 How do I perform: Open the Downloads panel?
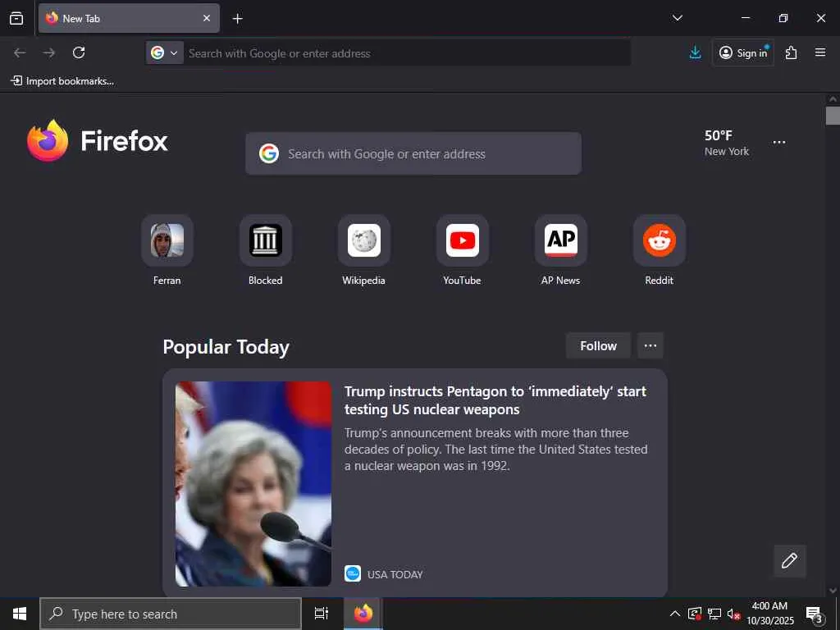pos(695,52)
